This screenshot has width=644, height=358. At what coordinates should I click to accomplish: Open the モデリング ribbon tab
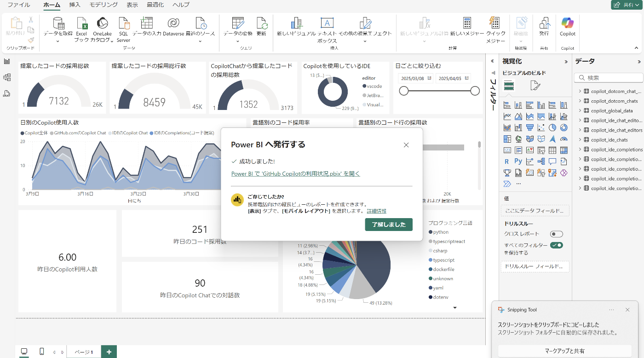[103, 5]
